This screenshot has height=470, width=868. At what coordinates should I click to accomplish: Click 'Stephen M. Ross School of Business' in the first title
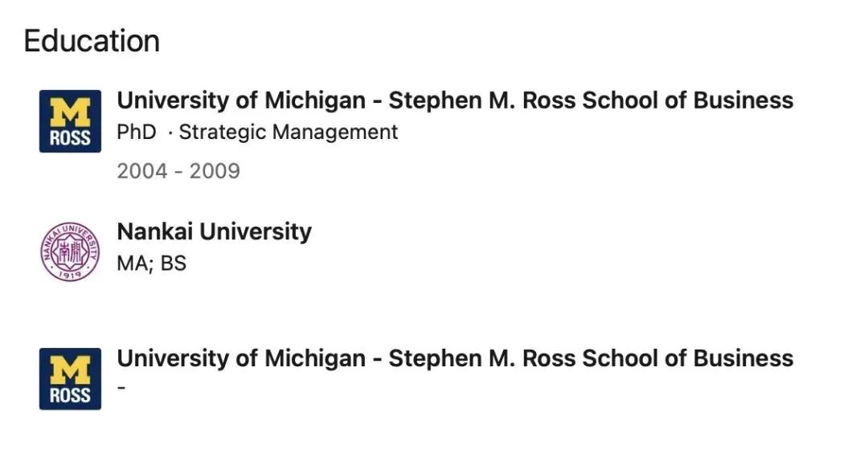(x=592, y=100)
